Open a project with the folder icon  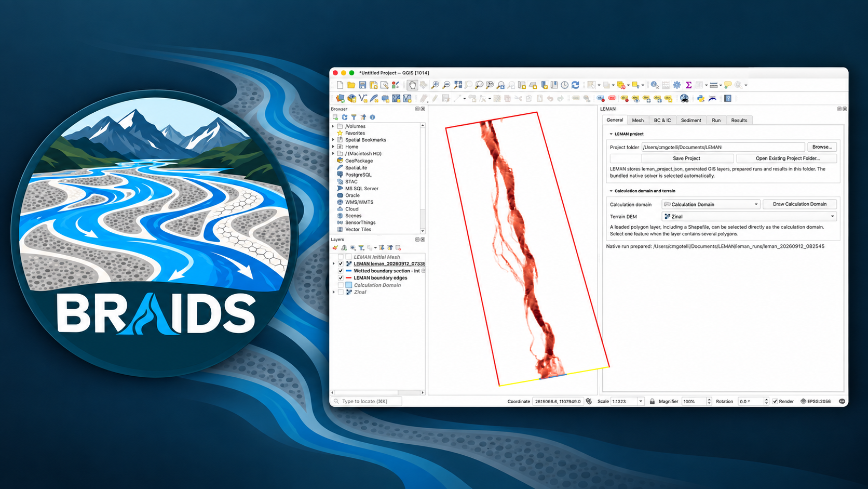351,85
